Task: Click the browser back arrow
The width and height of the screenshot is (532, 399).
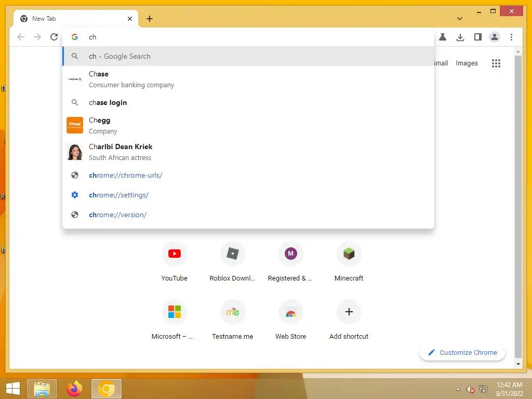Action: point(21,37)
